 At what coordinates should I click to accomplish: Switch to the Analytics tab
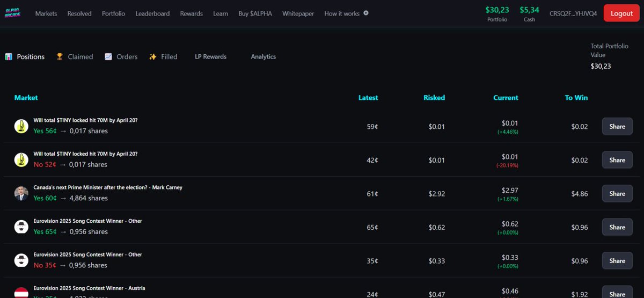pyautogui.click(x=264, y=56)
